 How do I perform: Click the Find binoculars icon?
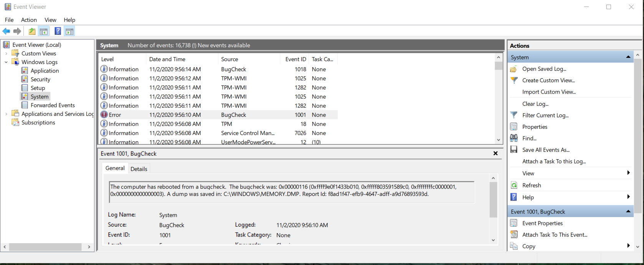pos(514,138)
